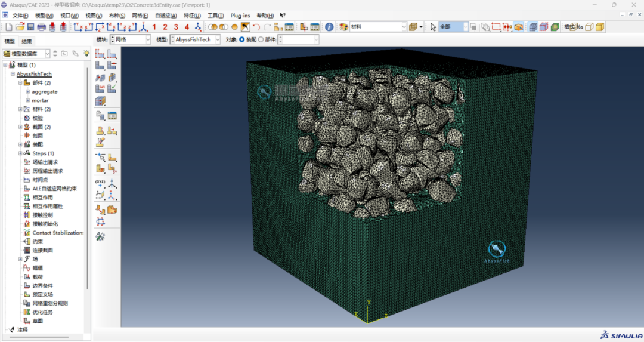Viewport: 644px width, 342px height.
Task: Click the wireframe render style icon
Action: tap(574, 27)
